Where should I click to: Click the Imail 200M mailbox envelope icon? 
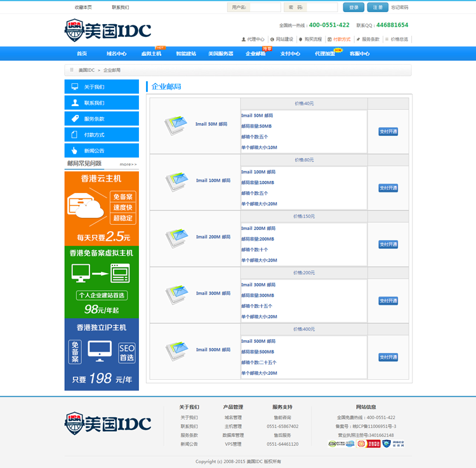coord(176,237)
